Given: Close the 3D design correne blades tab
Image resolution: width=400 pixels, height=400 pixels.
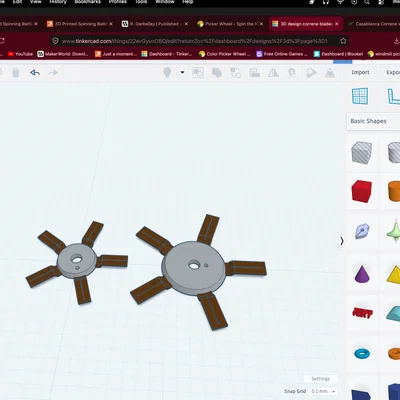Looking at the screenshot, I should pyautogui.click(x=337, y=24).
